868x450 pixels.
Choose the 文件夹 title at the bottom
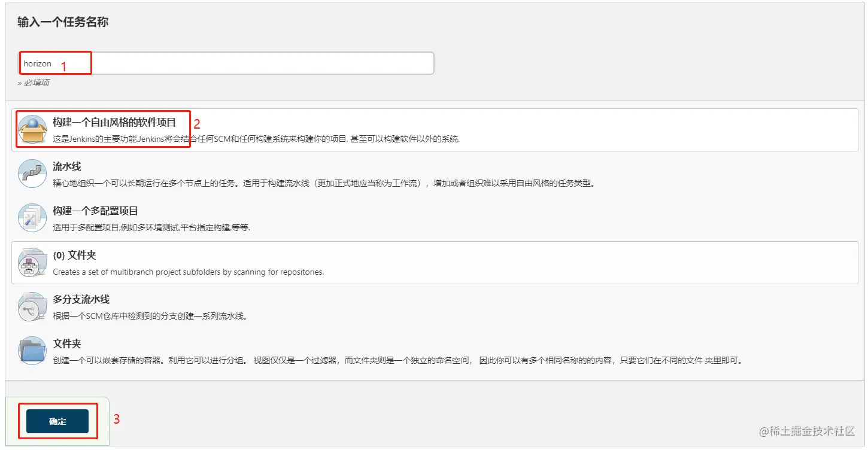[67, 343]
